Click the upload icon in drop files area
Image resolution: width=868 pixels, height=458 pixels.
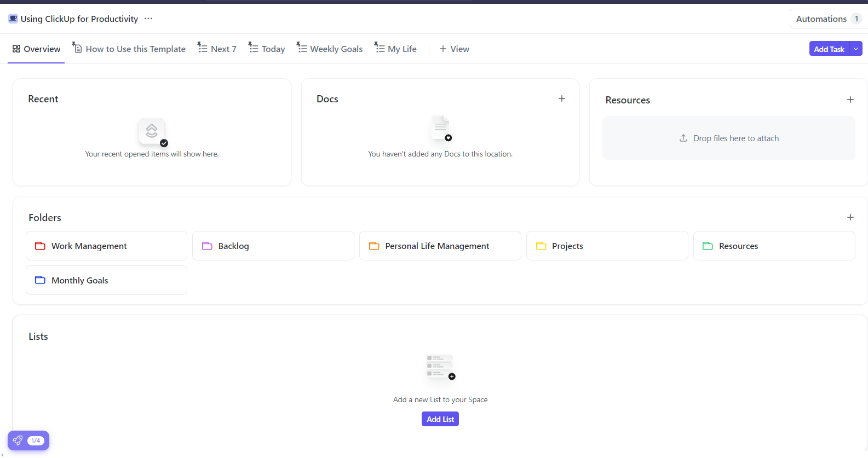(x=683, y=138)
